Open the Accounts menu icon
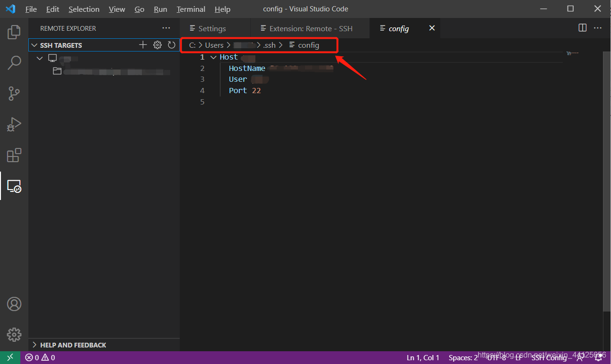This screenshot has height=364, width=611. point(14,304)
